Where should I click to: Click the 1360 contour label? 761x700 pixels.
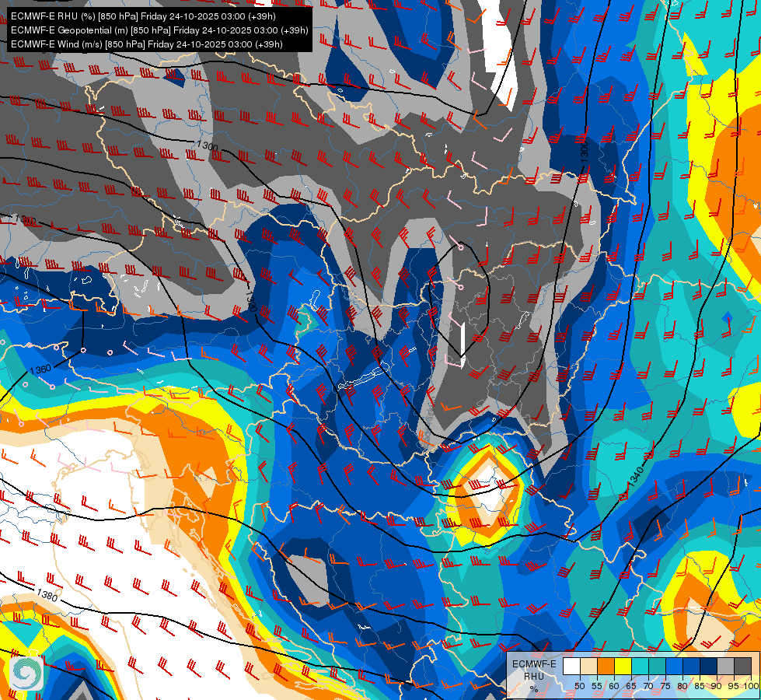pyautogui.click(x=40, y=369)
